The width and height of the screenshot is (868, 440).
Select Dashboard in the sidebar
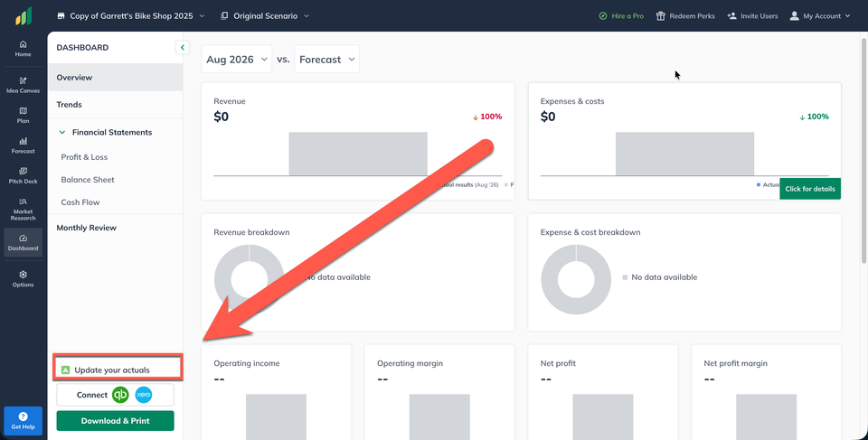coord(23,242)
